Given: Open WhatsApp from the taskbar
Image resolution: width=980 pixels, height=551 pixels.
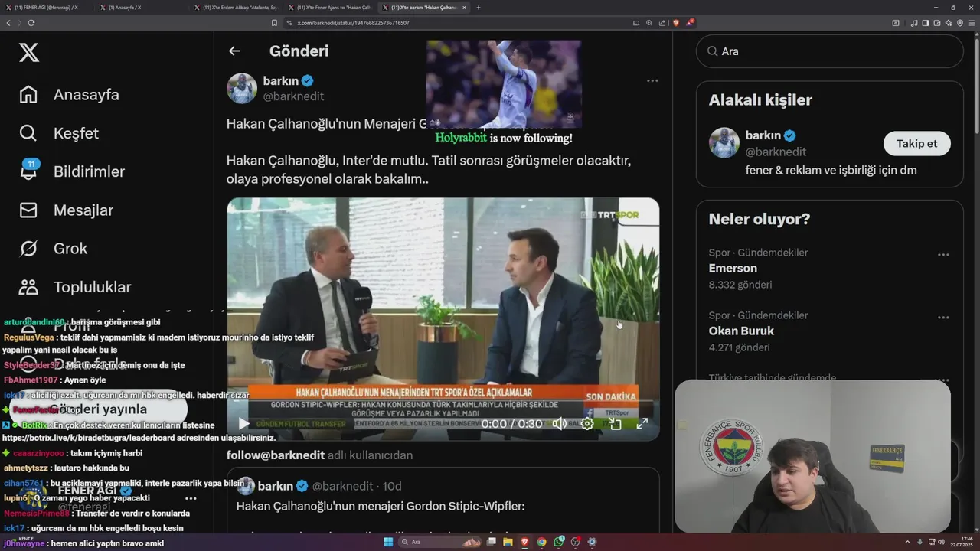Looking at the screenshot, I should pos(559,542).
